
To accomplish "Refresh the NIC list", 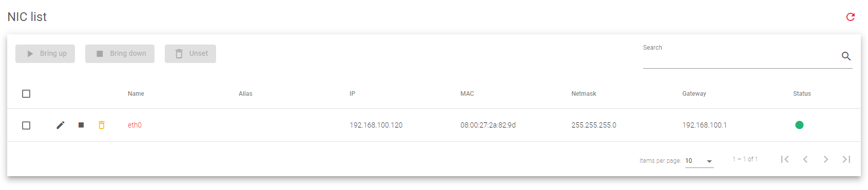I will point(851,17).
